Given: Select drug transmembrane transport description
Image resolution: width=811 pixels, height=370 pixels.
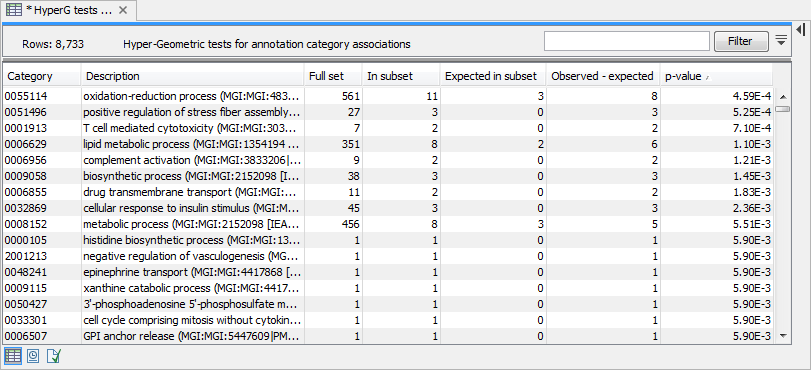Looking at the screenshot, I should 192,193.
